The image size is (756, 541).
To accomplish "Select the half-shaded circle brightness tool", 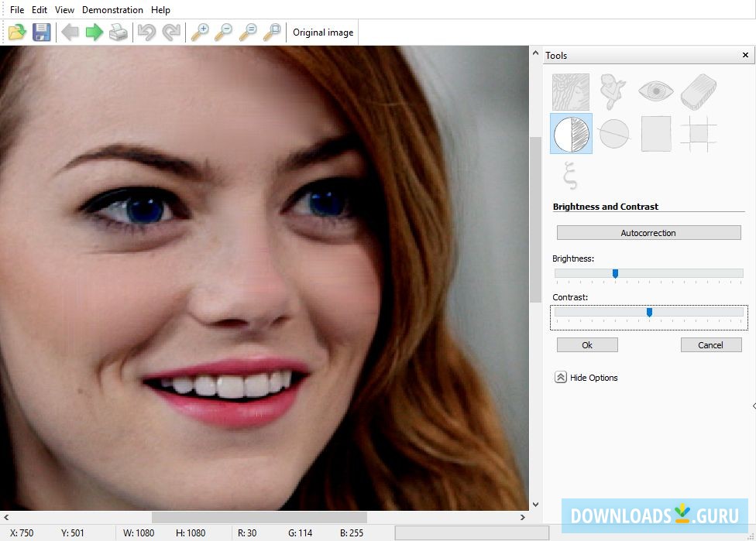I will (x=571, y=134).
